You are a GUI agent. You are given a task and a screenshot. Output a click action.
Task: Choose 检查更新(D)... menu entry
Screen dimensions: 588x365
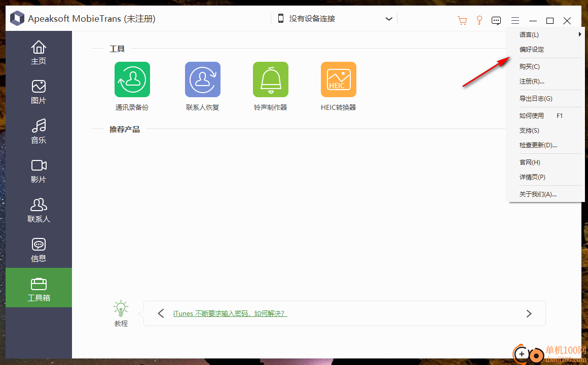point(545,145)
